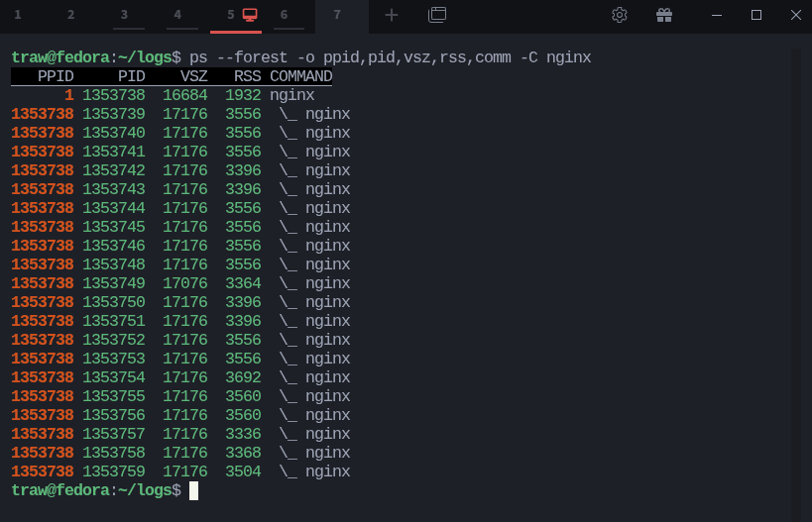812x522 pixels.
Task: Click the RSS column header
Action: click(247, 76)
